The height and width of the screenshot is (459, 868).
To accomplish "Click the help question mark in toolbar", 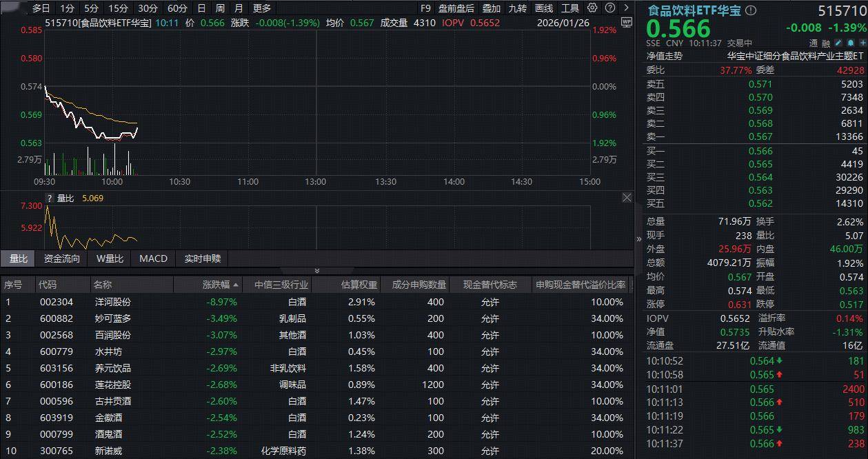I will [609, 8].
